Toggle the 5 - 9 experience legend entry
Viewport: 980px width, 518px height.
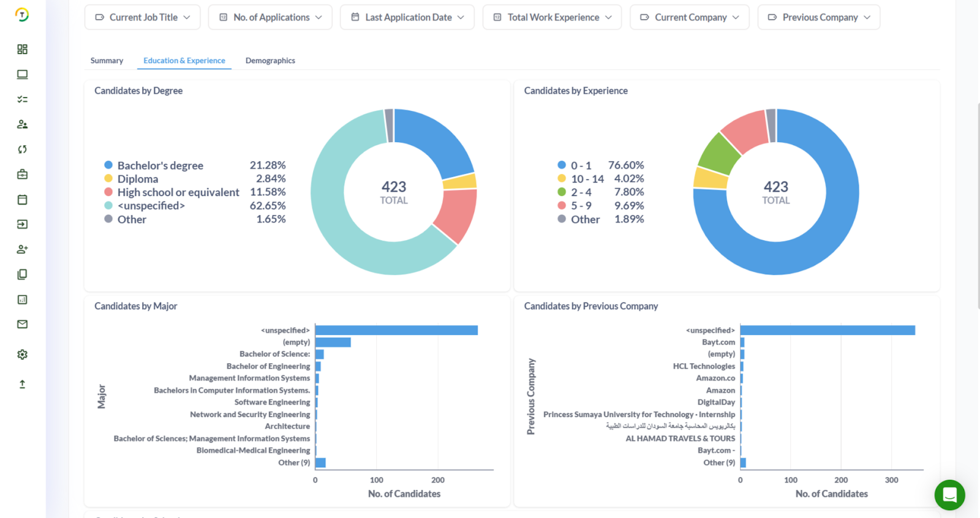(581, 206)
